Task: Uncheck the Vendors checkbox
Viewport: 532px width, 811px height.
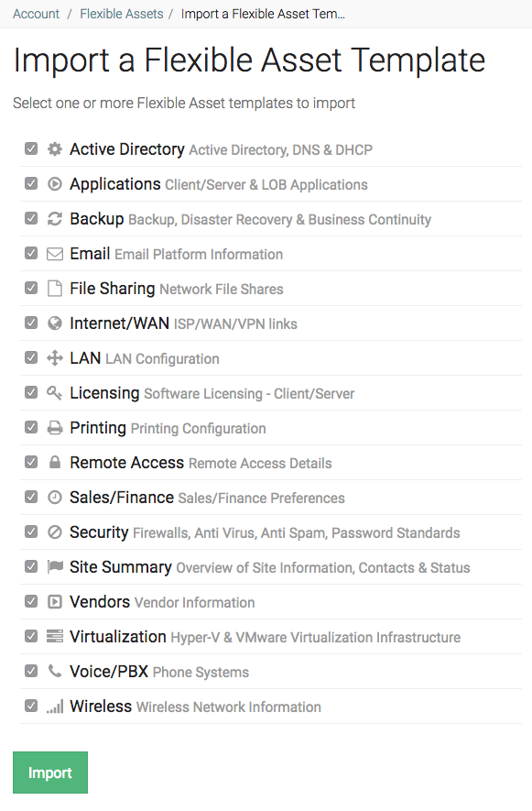Action: pyautogui.click(x=31, y=601)
